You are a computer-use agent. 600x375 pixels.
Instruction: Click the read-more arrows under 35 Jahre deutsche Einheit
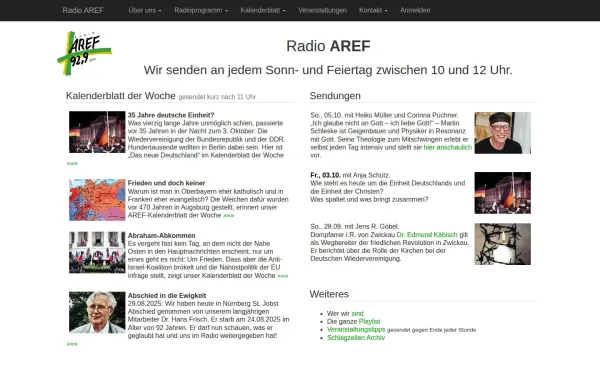[x=72, y=163]
